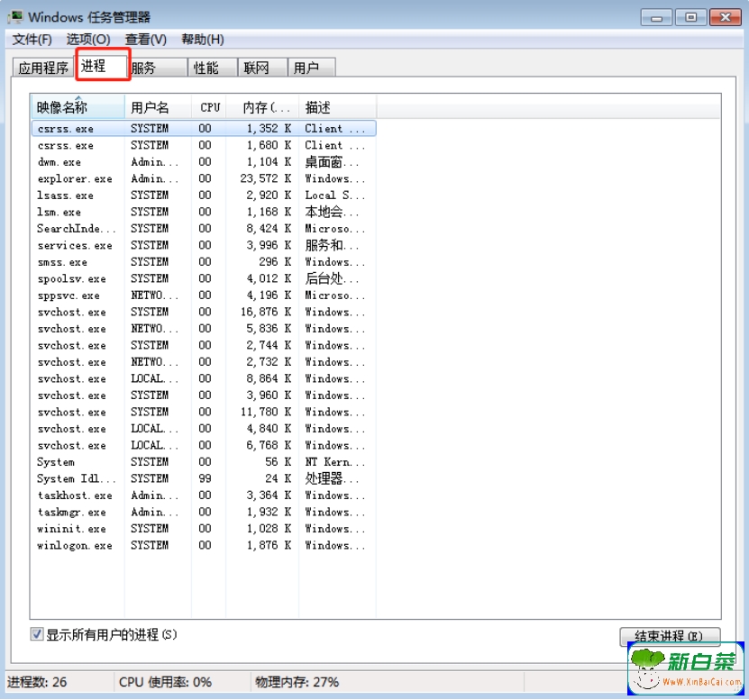Open the 查看(V) menu
The width and height of the screenshot is (749, 700).
146,39
